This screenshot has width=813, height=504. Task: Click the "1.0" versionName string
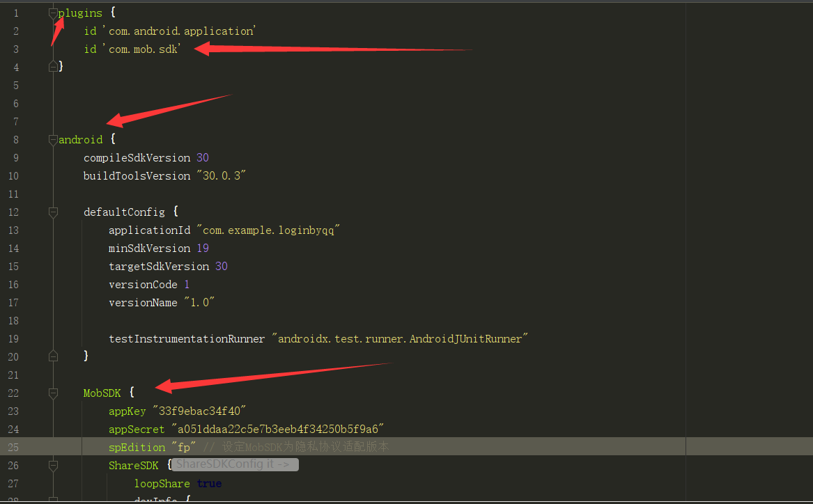(x=199, y=303)
